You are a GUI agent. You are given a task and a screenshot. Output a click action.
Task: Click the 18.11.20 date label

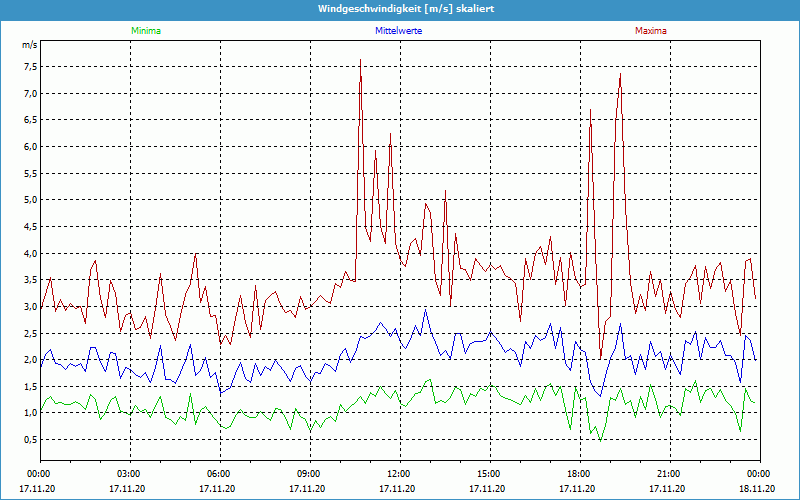[x=757, y=488]
